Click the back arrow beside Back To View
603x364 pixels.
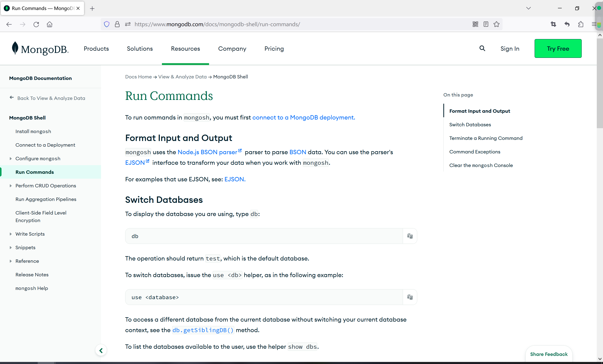[12, 98]
